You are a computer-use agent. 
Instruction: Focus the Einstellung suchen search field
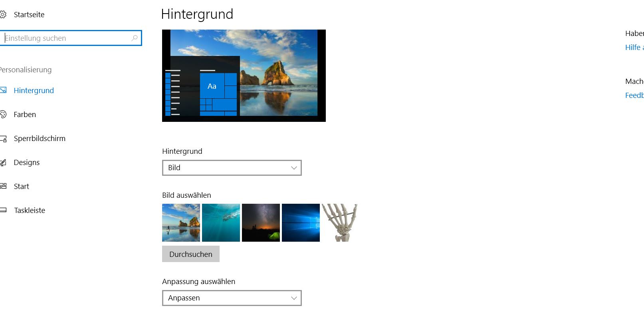(71, 38)
